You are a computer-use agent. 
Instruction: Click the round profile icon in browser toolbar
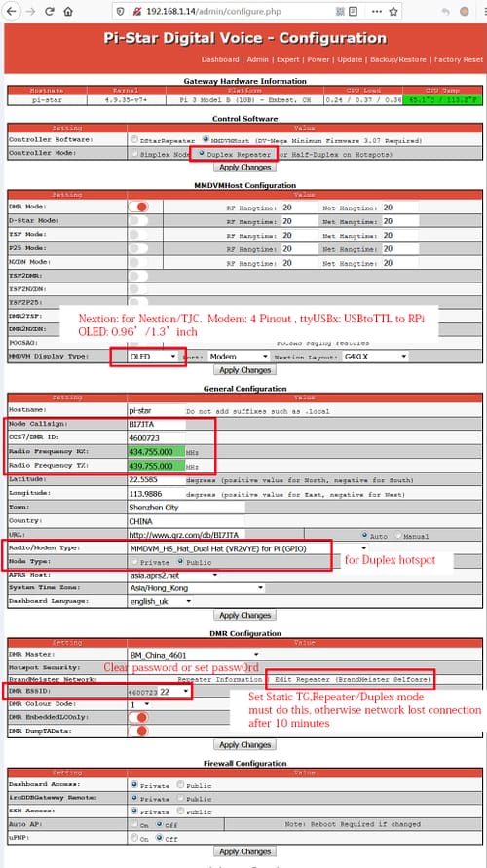click(x=465, y=11)
